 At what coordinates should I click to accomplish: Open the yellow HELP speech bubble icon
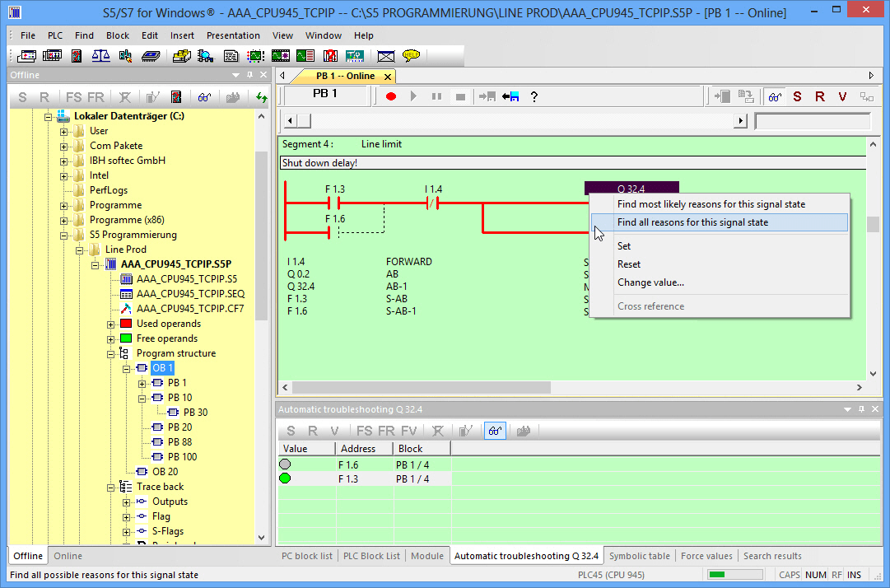coord(411,55)
